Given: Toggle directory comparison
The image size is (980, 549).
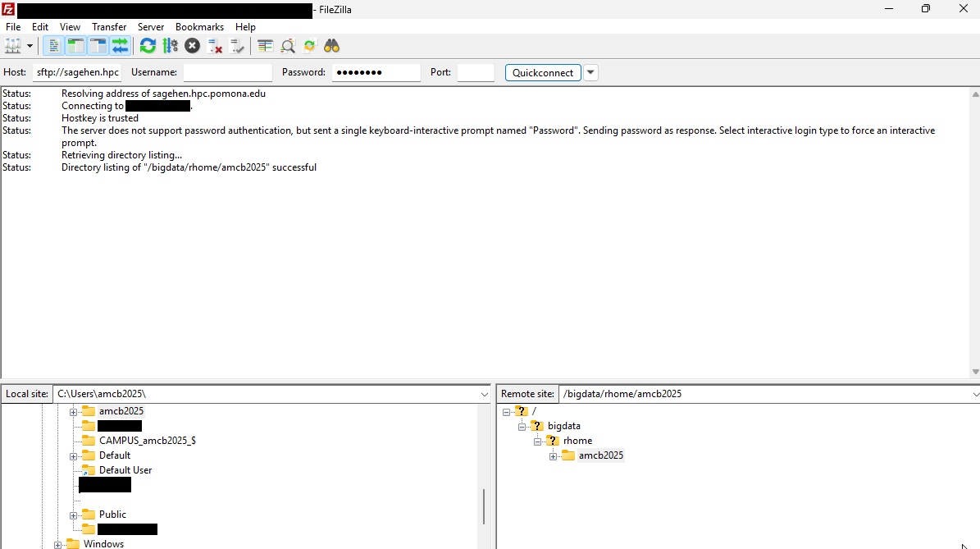Looking at the screenshot, I should (x=288, y=46).
